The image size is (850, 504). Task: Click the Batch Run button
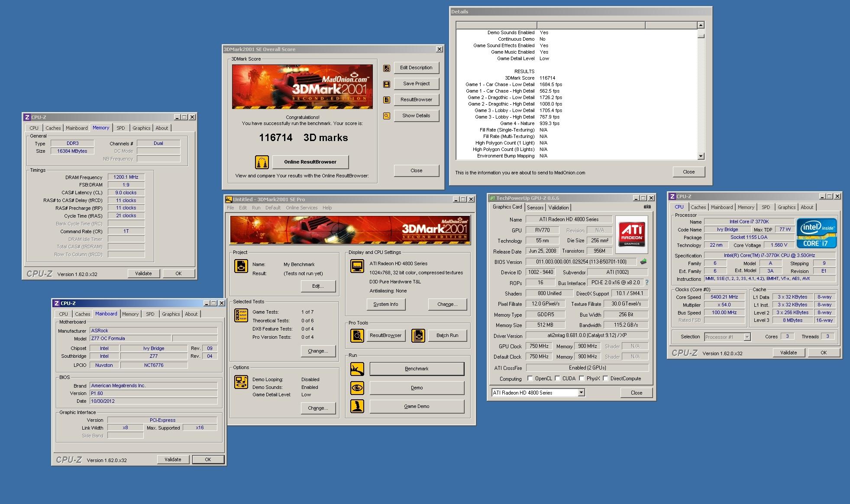point(447,336)
